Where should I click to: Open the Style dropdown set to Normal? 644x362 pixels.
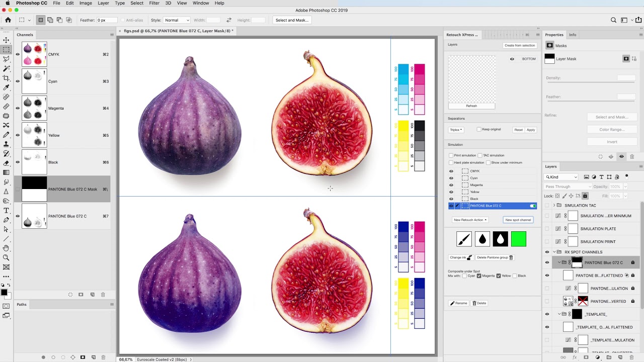pos(177,20)
